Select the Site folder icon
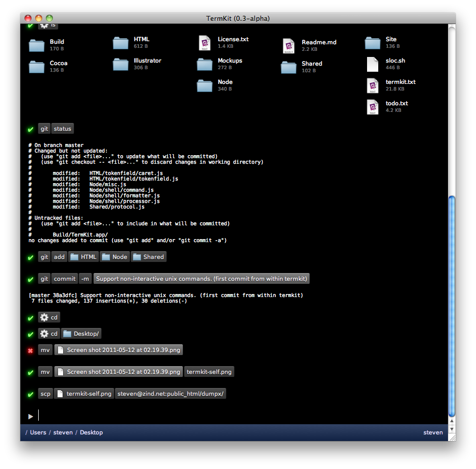Image resolution: width=476 pixels, height=469 pixels. (373, 43)
